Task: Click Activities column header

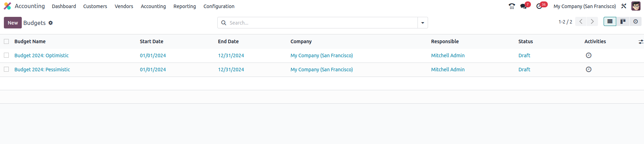Action: 595,41
